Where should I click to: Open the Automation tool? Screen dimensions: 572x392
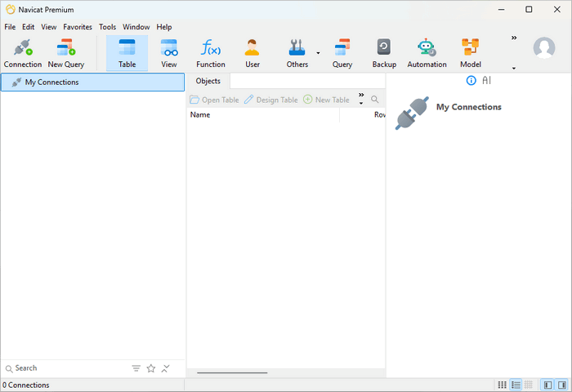[x=427, y=53]
